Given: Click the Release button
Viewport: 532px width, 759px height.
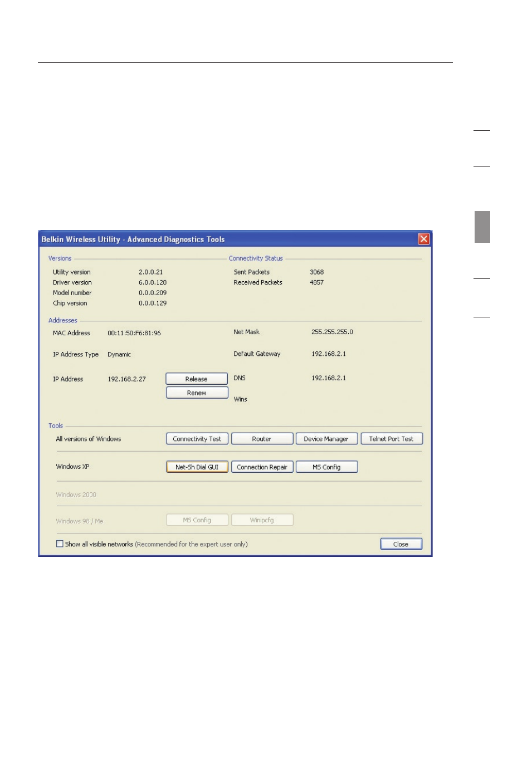Looking at the screenshot, I should click(197, 379).
